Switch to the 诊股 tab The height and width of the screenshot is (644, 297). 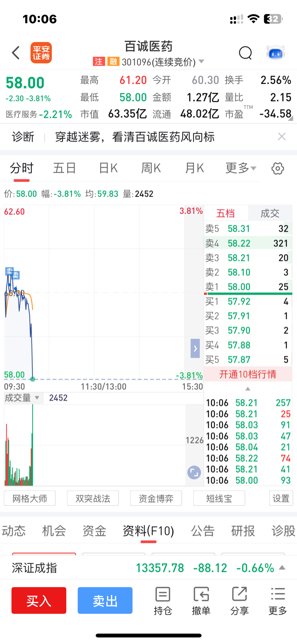(x=283, y=531)
